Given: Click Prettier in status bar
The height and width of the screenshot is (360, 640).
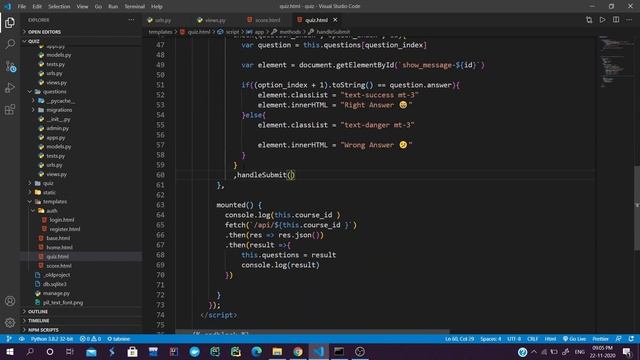Looking at the screenshot, I should (x=600, y=339).
